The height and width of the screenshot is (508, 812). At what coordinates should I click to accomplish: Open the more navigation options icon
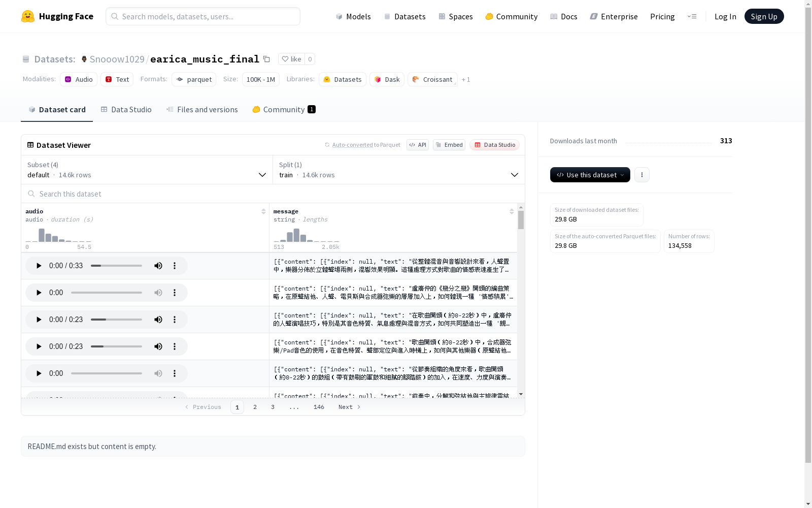click(692, 16)
